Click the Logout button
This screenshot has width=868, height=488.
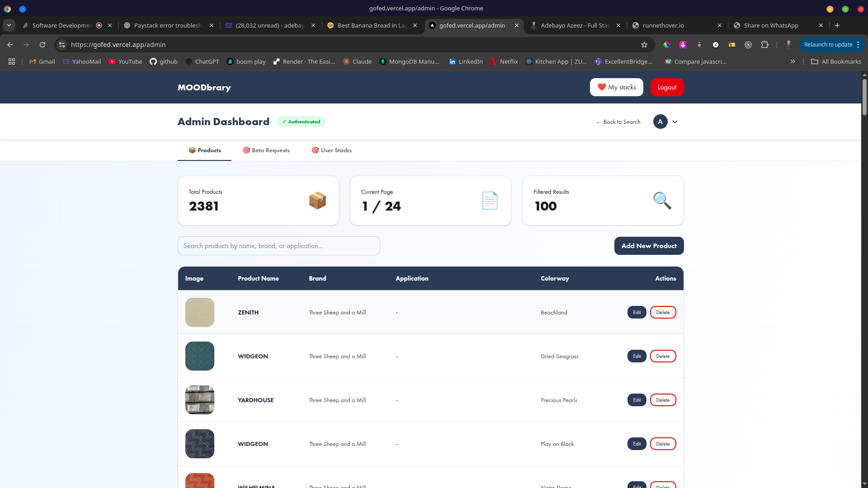coord(667,87)
